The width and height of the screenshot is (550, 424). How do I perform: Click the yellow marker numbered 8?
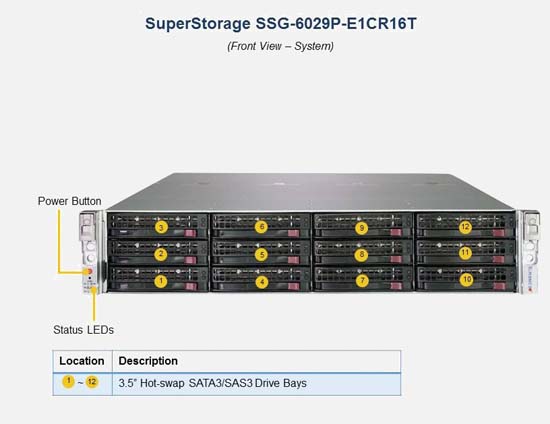(362, 254)
